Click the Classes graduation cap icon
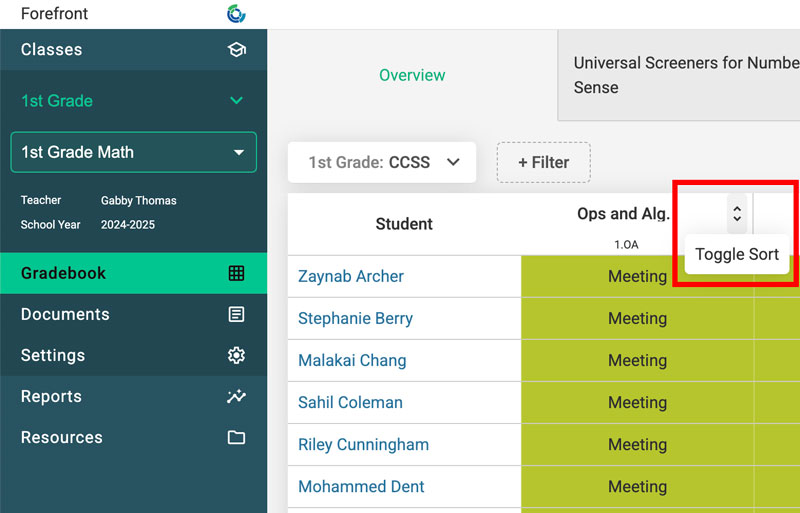 coord(236,50)
